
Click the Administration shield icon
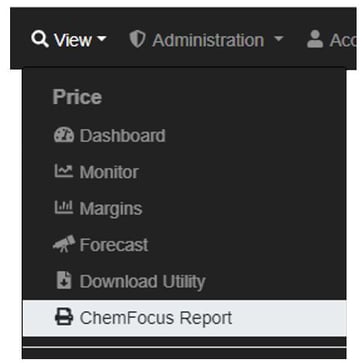137,39
